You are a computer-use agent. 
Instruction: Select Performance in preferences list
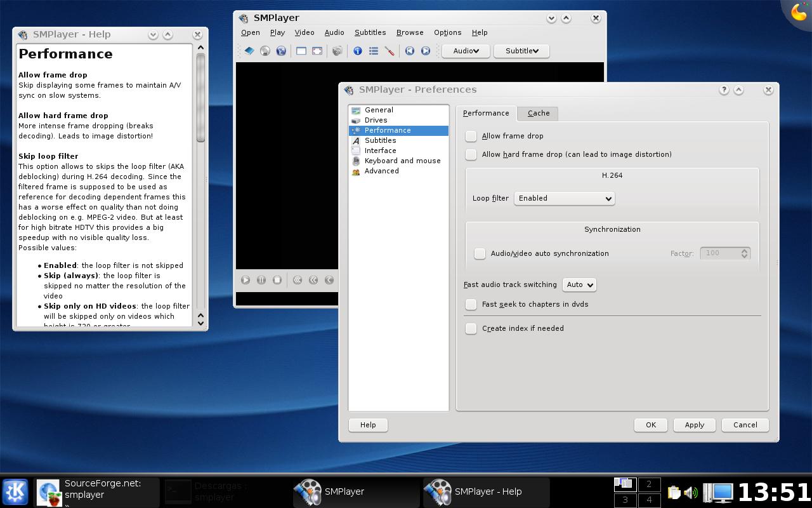pyautogui.click(x=398, y=130)
